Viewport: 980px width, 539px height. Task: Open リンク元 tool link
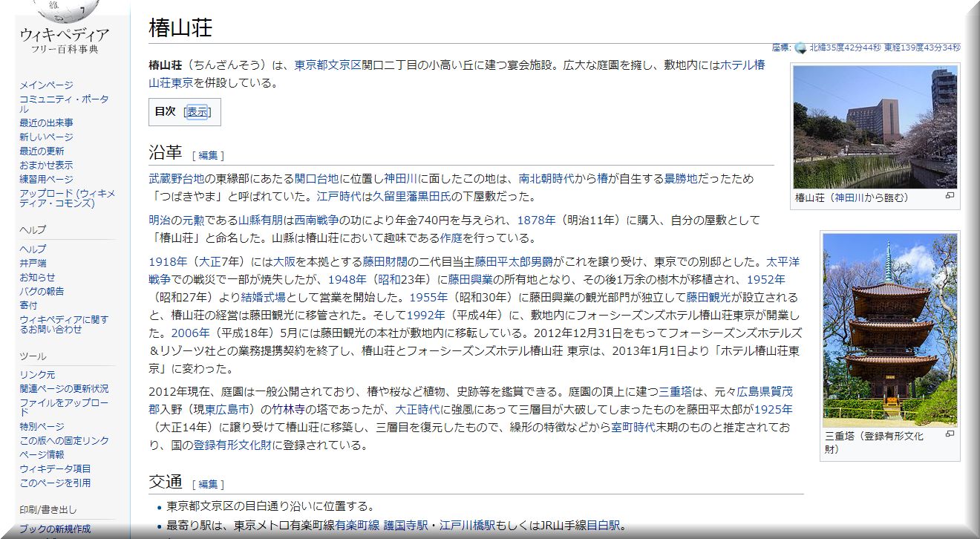(x=37, y=375)
